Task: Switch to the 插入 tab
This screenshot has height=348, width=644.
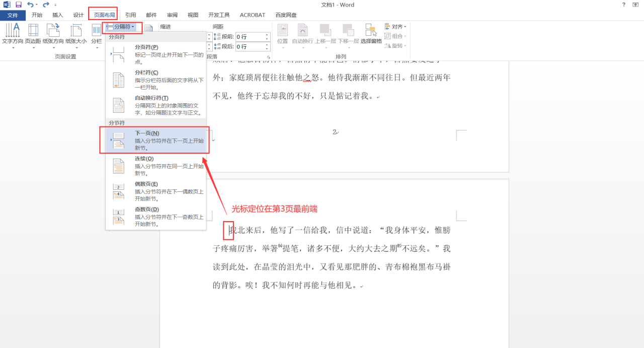Action: (x=58, y=15)
